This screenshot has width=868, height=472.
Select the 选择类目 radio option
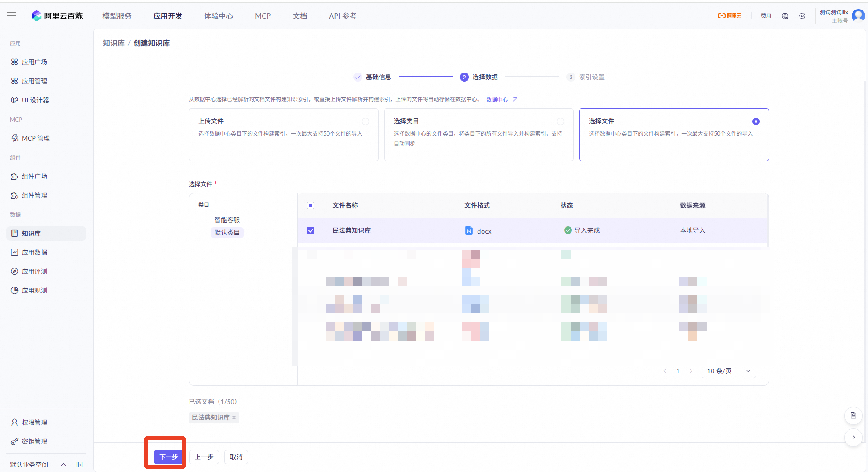(561, 122)
